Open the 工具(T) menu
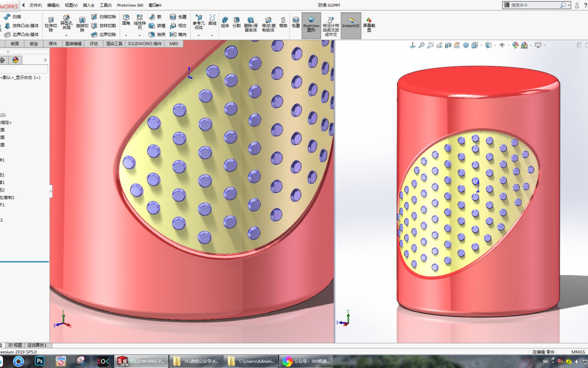 [106, 5]
